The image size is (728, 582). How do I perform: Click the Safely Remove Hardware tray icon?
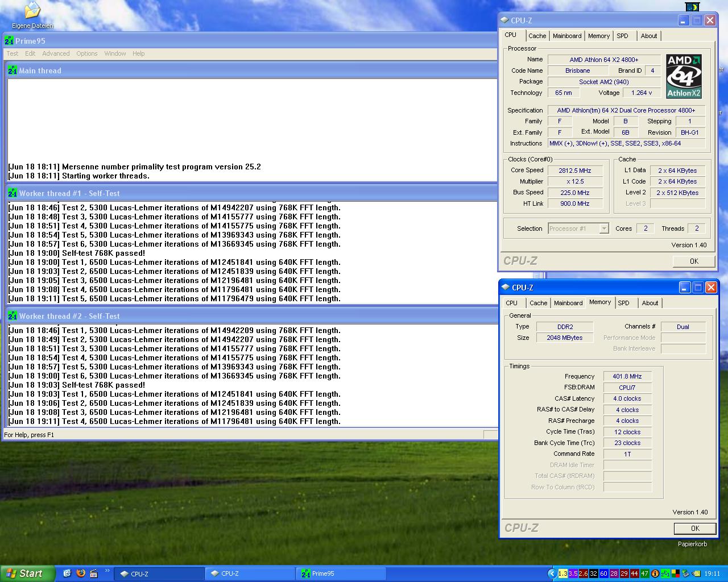(x=686, y=573)
